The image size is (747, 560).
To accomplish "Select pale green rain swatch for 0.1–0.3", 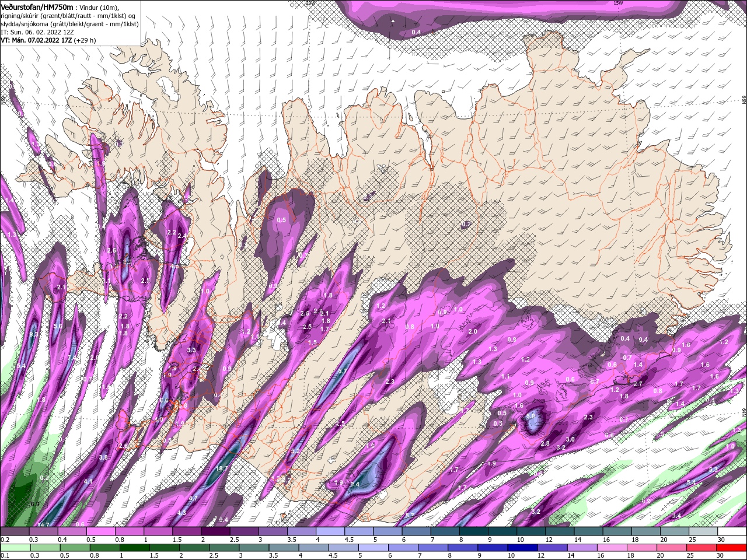I will 14,547.
